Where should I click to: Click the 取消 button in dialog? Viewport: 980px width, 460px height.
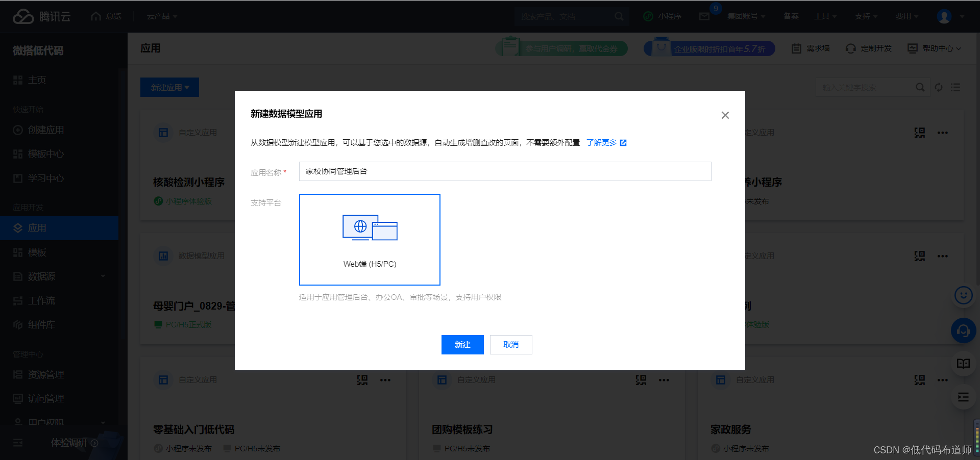[511, 345]
